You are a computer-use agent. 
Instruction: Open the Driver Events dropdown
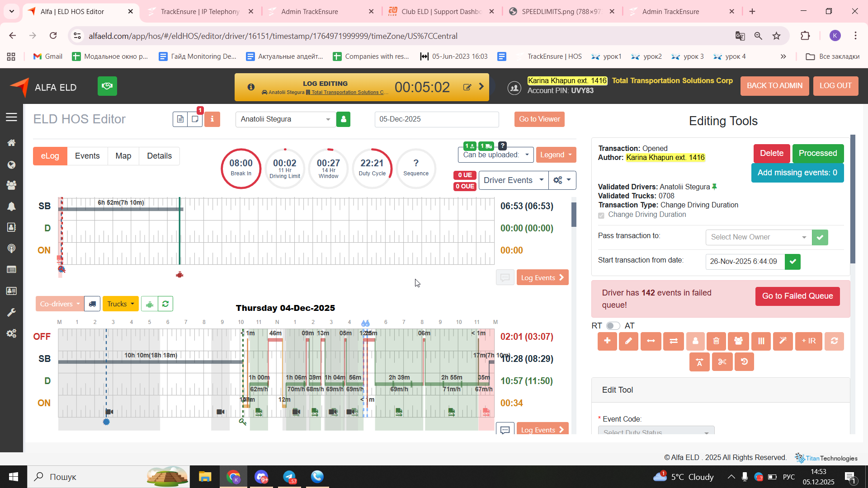[513, 180]
